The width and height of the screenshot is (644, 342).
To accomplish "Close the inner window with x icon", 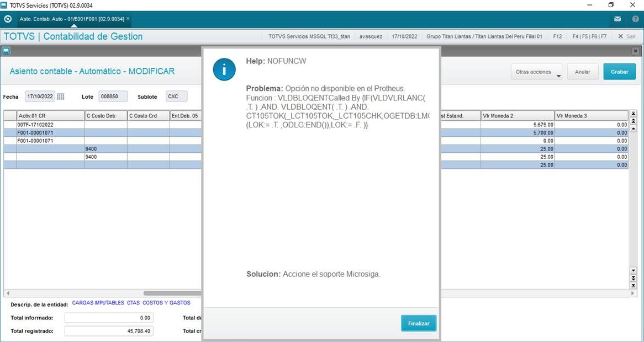I will pyautogui.click(x=635, y=51).
